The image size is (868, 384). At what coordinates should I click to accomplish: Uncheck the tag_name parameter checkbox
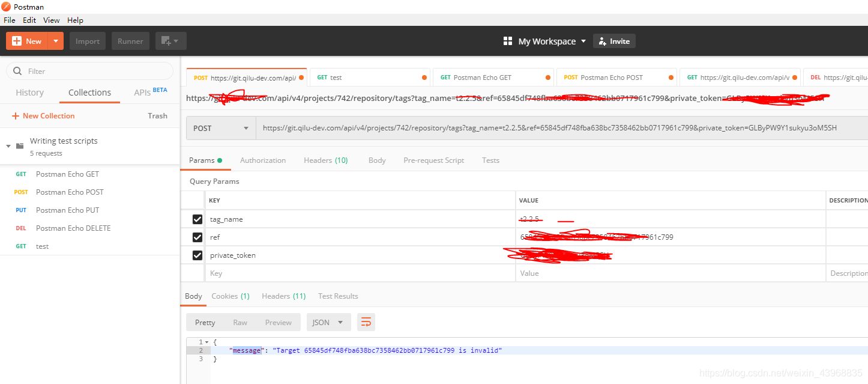[x=197, y=219]
